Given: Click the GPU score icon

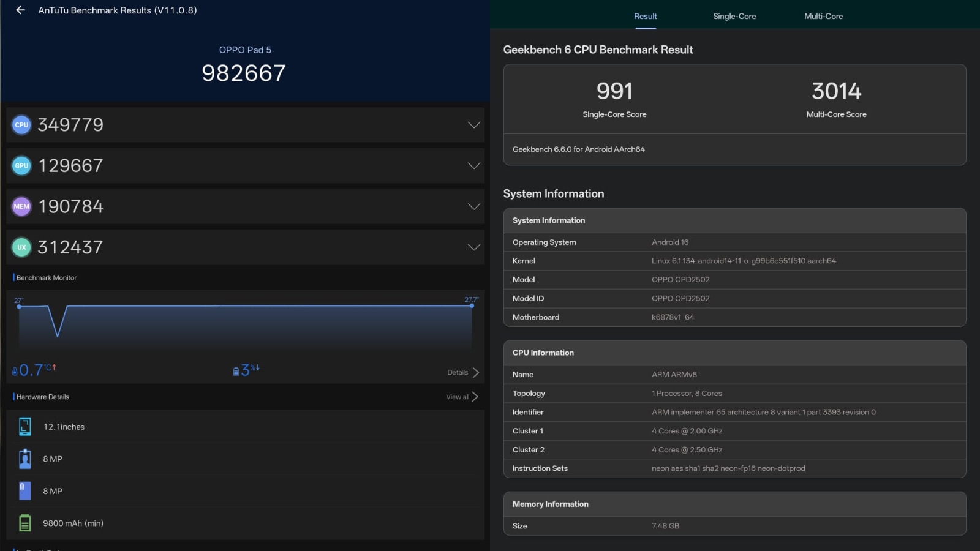Looking at the screenshot, I should (21, 166).
